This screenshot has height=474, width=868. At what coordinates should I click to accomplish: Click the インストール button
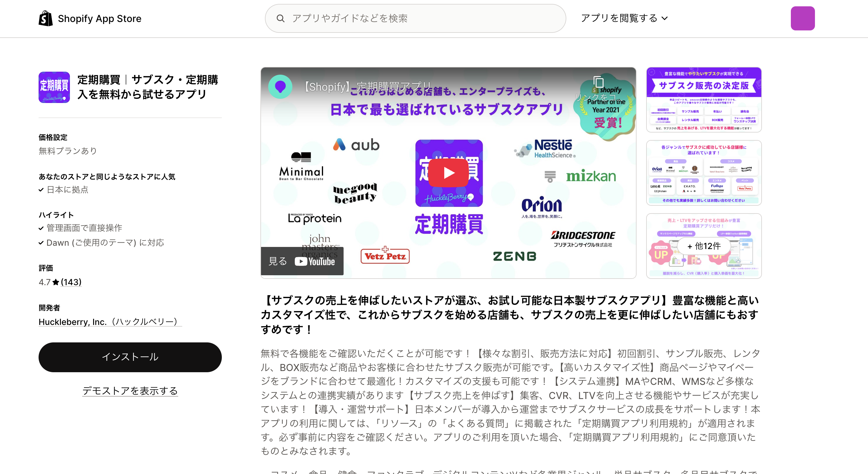130,357
